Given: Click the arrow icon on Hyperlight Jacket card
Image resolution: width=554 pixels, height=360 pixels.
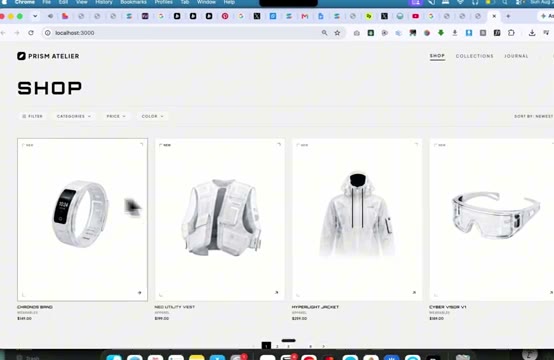Looking at the screenshot, I should tap(414, 293).
